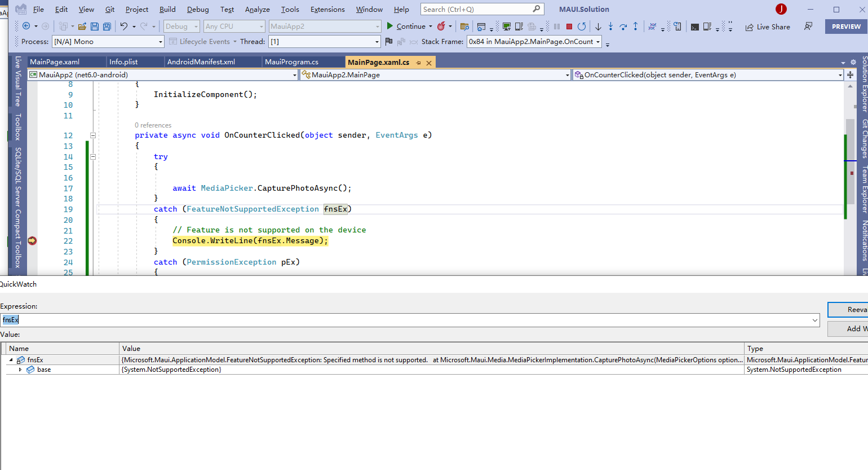The width and height of the screenshot is (868, 470).
Task: Open the File menu
Action: (x=38, y=9)
